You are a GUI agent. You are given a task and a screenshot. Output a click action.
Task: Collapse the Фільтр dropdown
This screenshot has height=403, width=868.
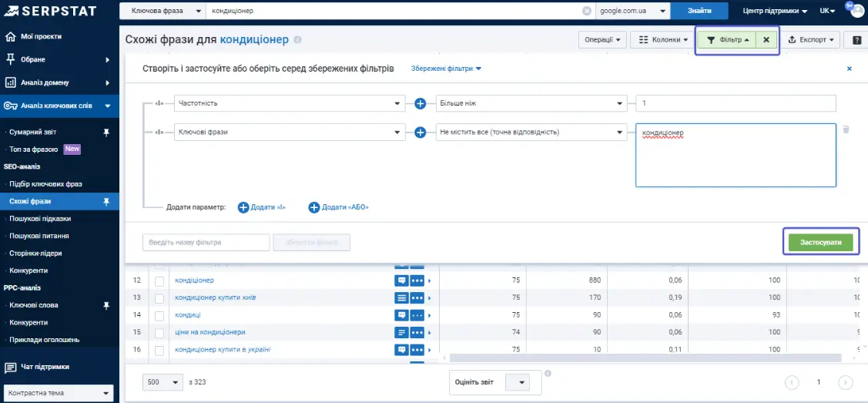click(727, 40)
